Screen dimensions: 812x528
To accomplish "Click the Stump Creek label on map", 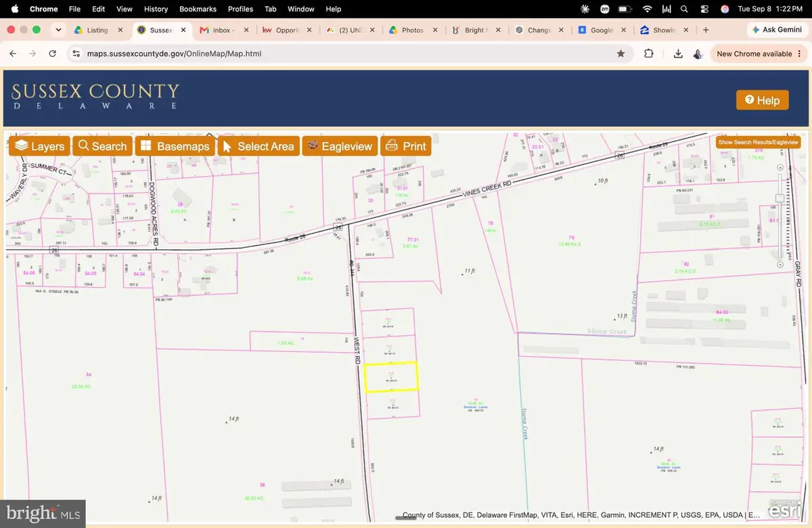I will pyautogui.click(x=607, y=331).
